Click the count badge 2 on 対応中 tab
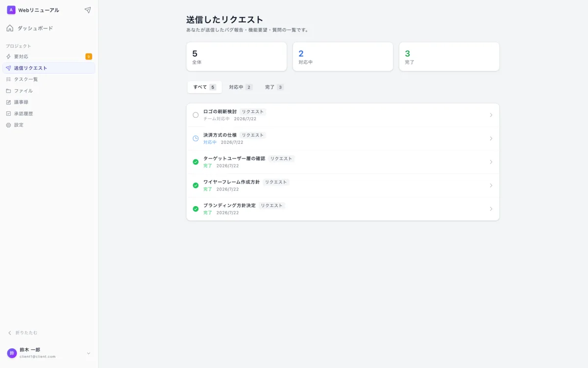588x368 pixels. click(249, 87)
